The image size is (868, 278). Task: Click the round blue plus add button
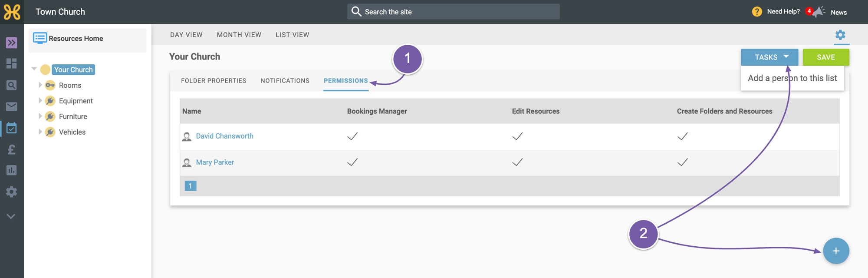(x=836, y=251)
